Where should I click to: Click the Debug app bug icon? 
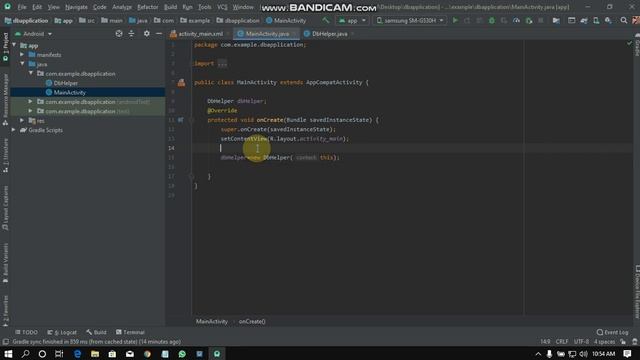pos(491,20)
